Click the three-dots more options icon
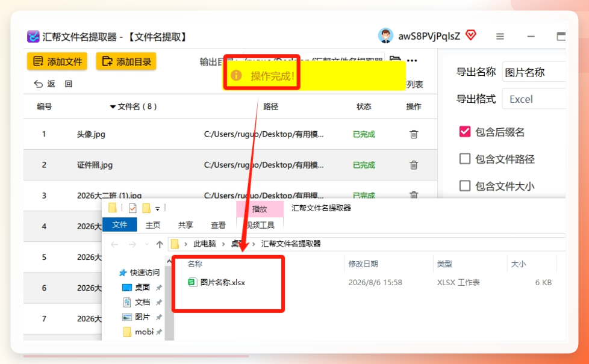The image size is (589, 364). [x=412, y=60]
